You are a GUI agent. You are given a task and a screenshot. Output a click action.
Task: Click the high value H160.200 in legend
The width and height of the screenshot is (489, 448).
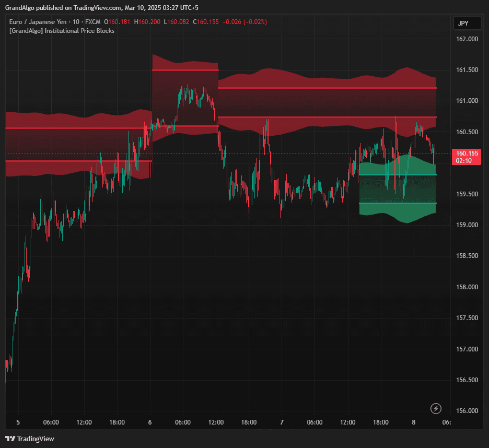tap(149, 22)
